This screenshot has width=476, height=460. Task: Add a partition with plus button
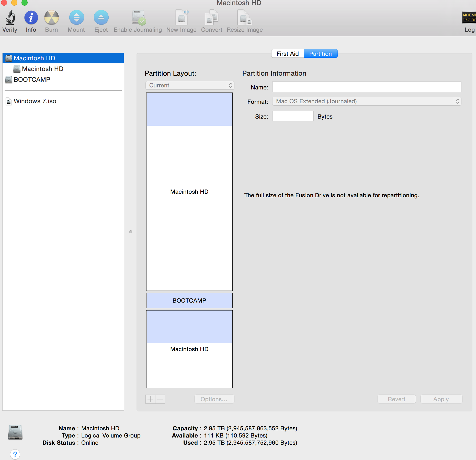coord(150,399)
